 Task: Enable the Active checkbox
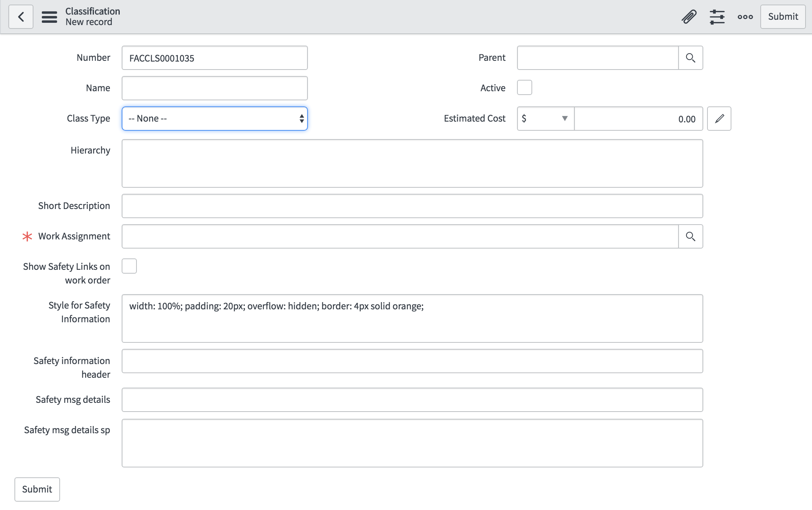coord(524,87)
